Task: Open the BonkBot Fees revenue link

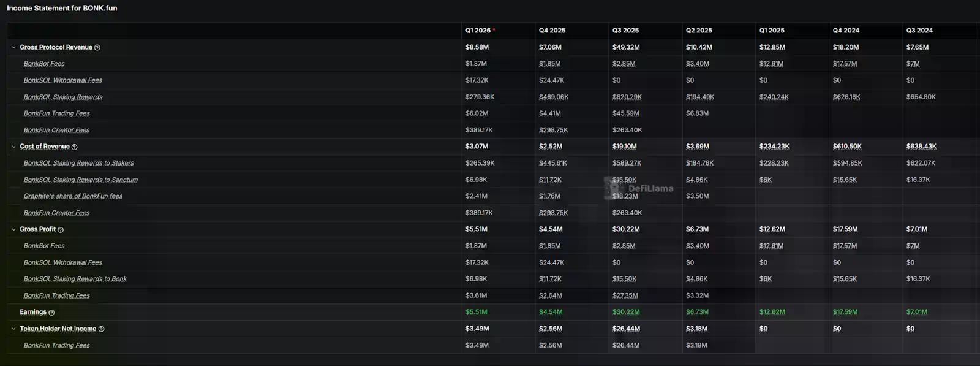Action: click(44, 64)
